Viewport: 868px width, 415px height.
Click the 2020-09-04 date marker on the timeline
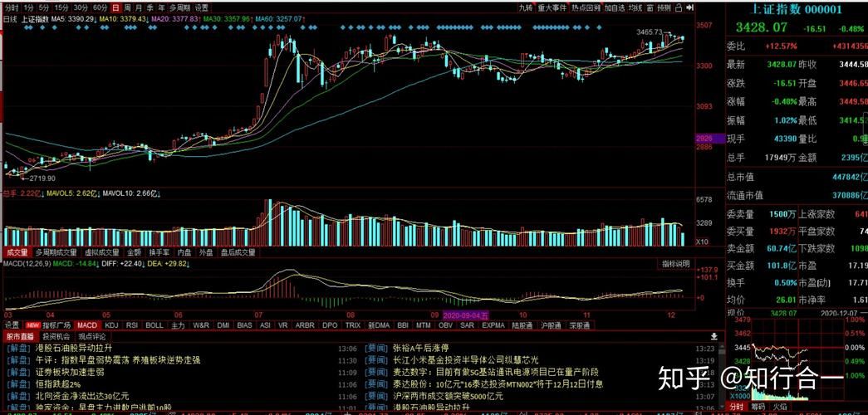pos(465,315)
